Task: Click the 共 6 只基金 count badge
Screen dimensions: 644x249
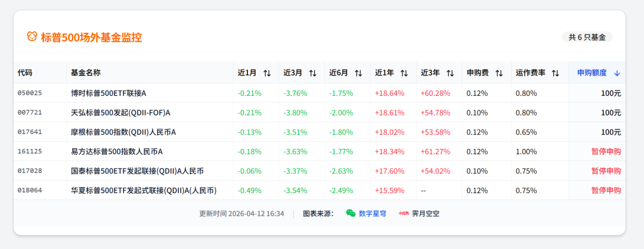Action: pos(587,37)
